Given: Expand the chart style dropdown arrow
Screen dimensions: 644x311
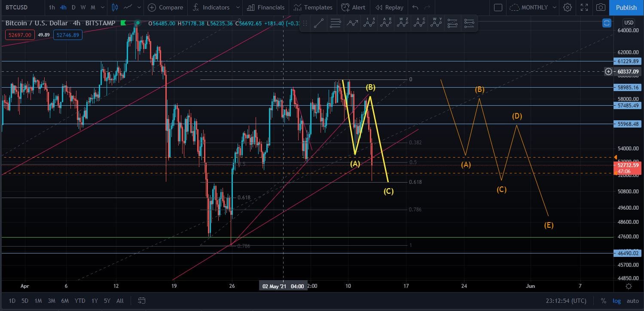Looking at the screenshot, I should [139, 7].
